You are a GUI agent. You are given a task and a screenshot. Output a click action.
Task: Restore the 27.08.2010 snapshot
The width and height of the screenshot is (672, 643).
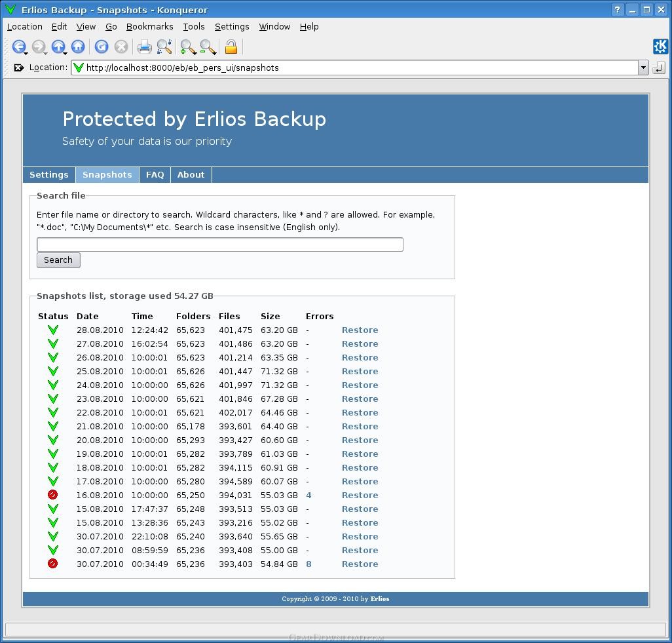[360, 343]
